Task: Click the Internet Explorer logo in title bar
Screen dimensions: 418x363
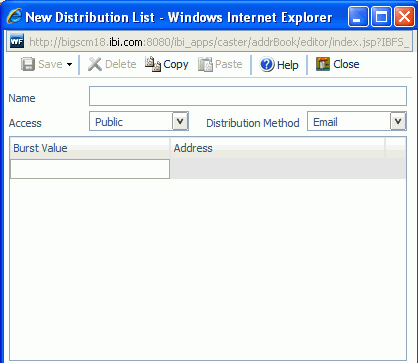Action: pos(14,16)
